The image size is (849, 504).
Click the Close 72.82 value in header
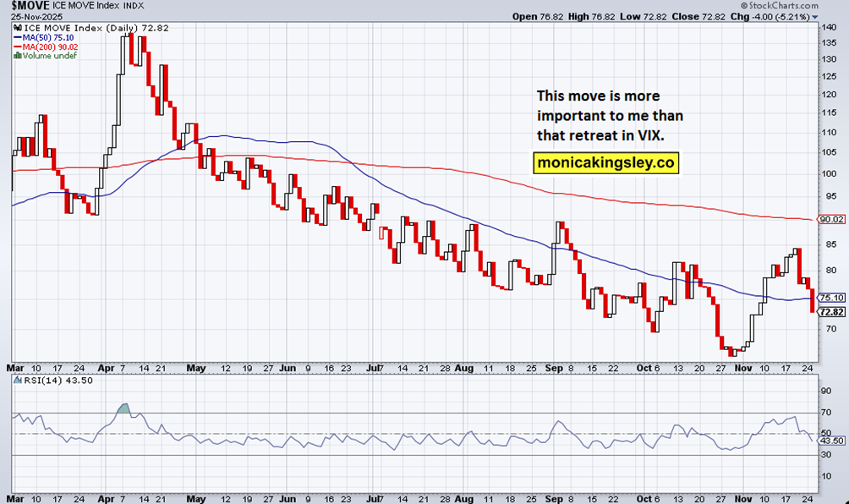coord(698,17)
